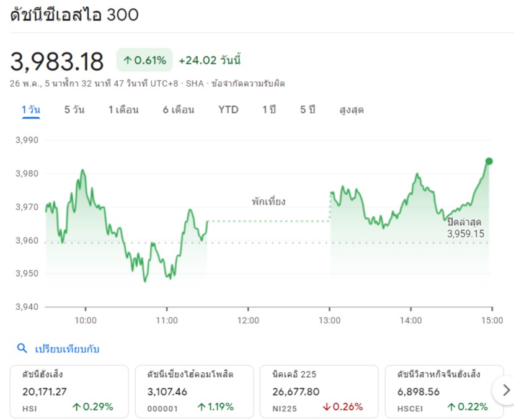Click the green up arrow on the 000001 card
This screenshot has width=514, height=420.
(202, 407)
